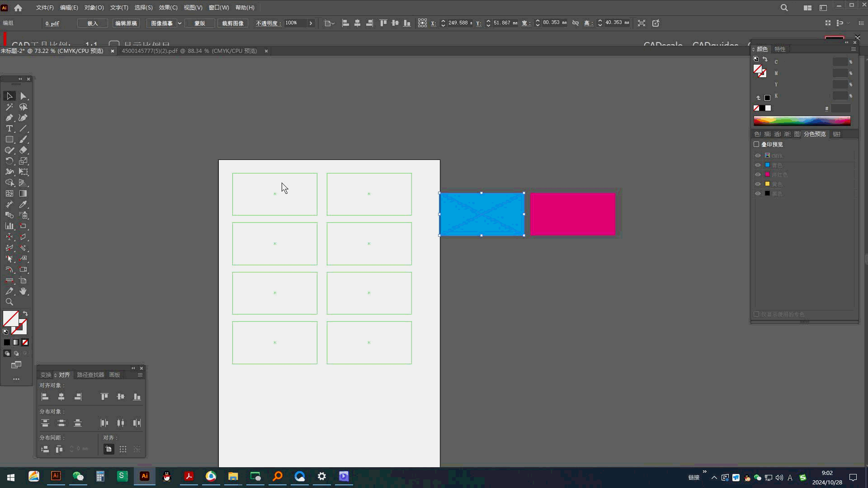
Task: Click the 嵌入 button
Action: [93, 23]
